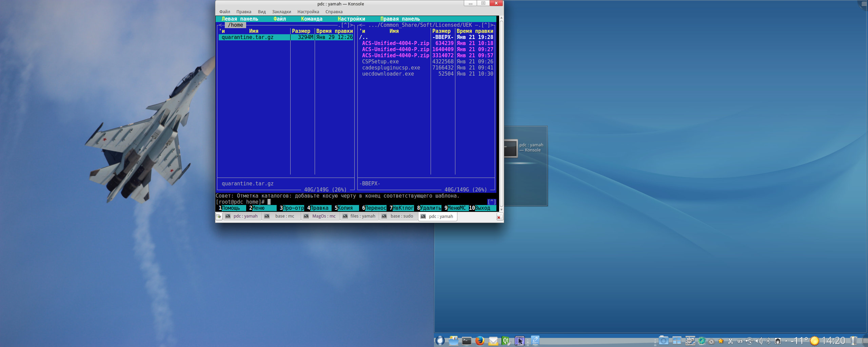Viewport: 868px width, 347px height.
Task: Click the 'us' keyboard layout indicator
Action: [x=740, y=341]
